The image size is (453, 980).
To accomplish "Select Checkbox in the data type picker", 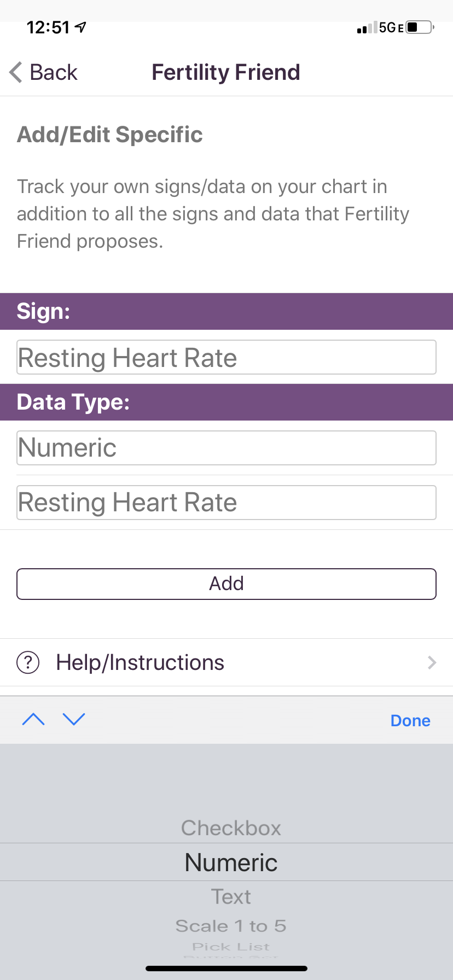I will (231, 828).
